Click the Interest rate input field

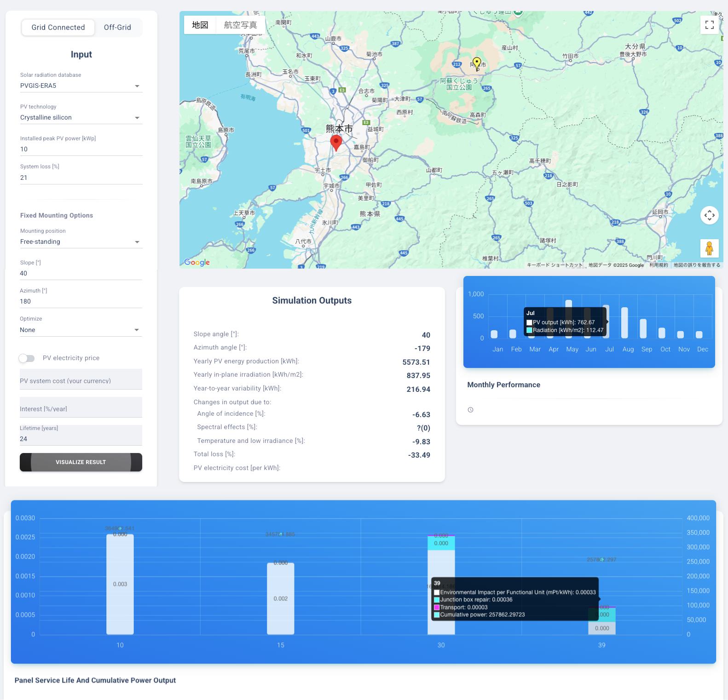pyautogui.click(x=81, y=407)
